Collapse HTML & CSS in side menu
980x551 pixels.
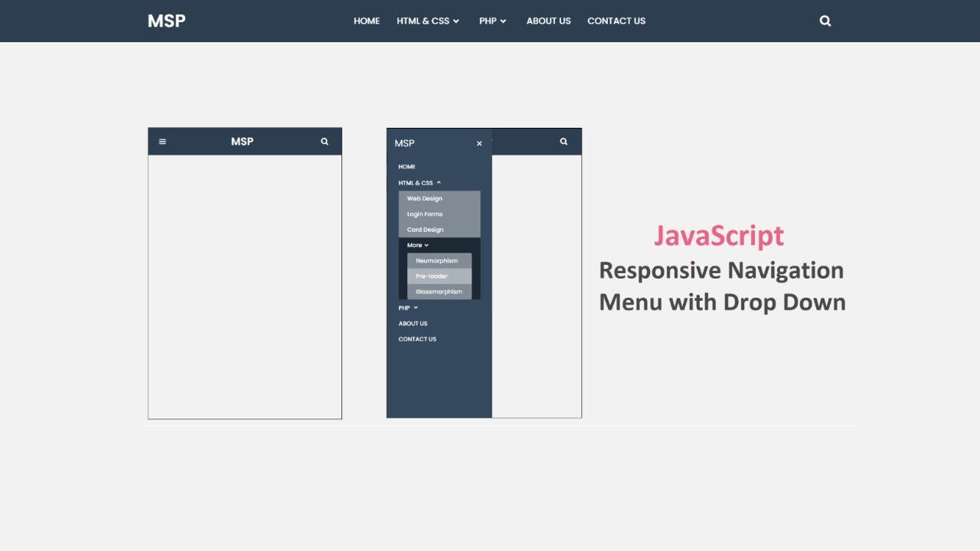pos(420,183)
